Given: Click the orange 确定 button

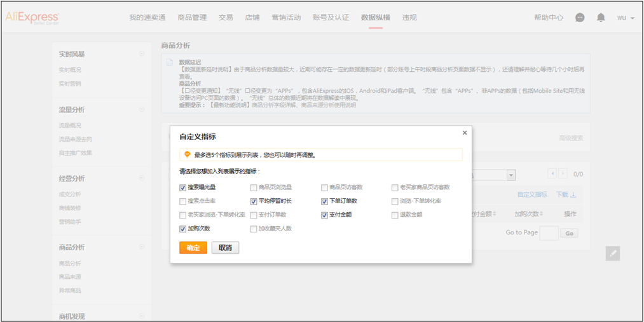Looking at the screenshot, I should (x=193, y=248).
